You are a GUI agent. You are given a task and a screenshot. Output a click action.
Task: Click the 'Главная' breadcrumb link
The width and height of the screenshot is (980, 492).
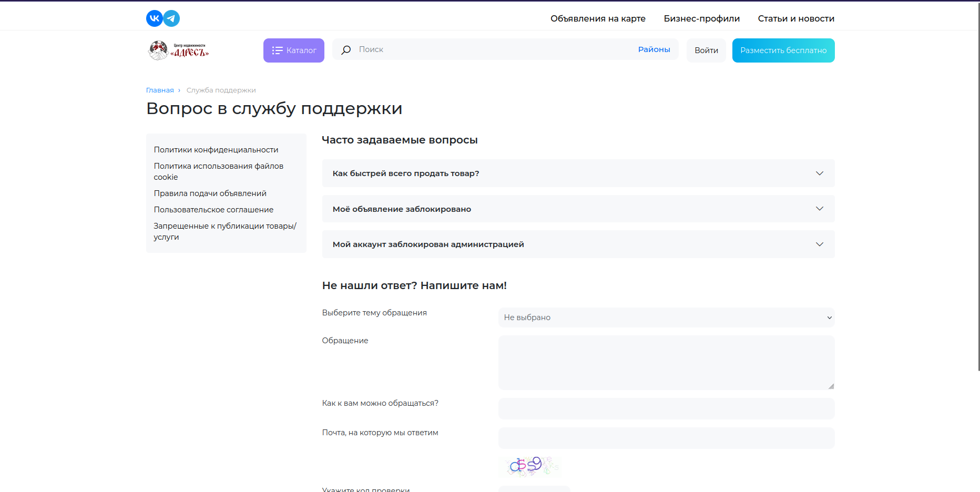tap(160, 90)
